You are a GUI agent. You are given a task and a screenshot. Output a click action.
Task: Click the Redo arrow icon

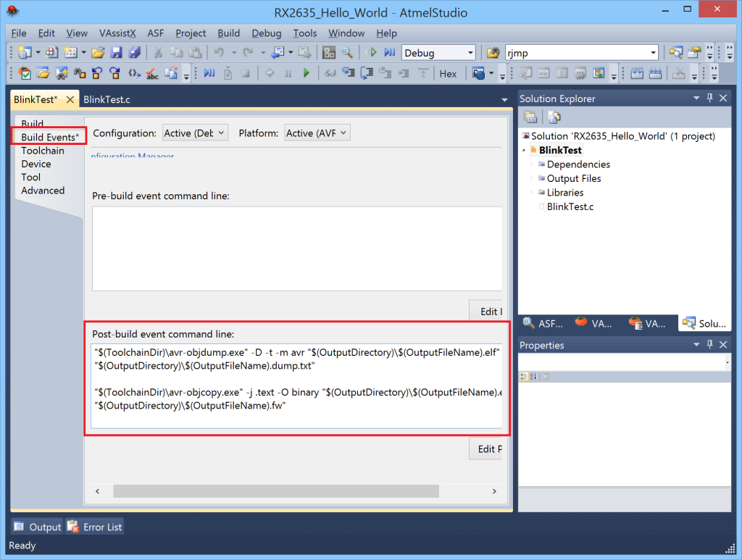(x=248, y=52)
